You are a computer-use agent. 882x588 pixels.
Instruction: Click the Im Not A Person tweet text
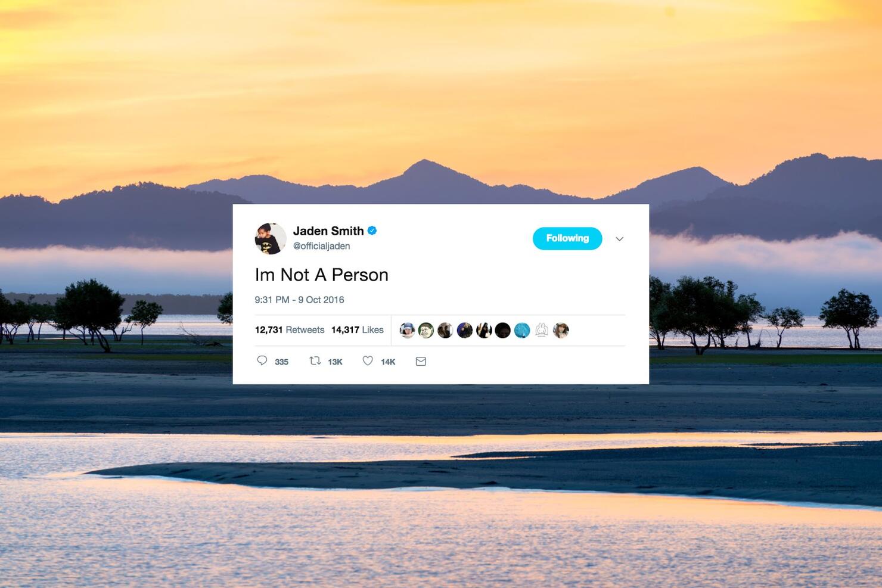pos(322,275)
